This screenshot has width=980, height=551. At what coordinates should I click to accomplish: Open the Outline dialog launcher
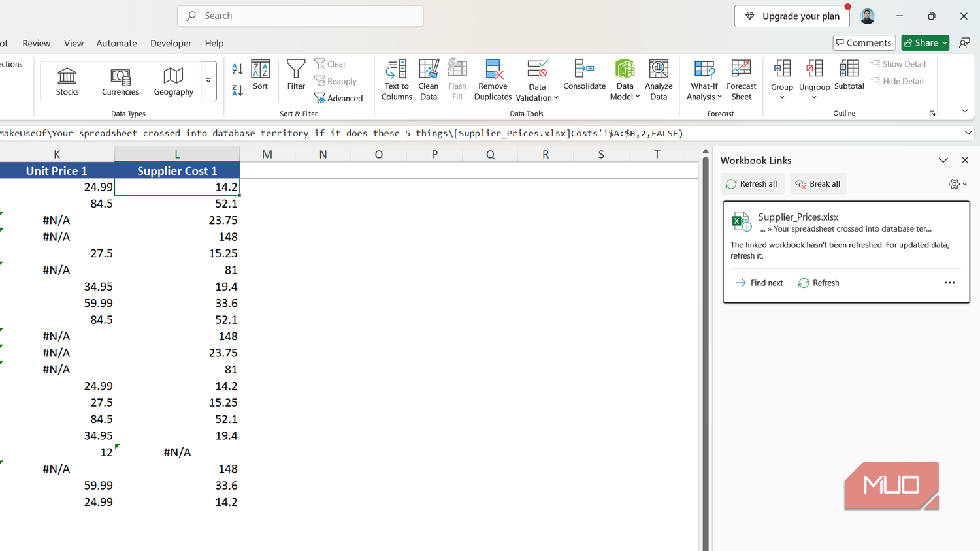click(932, 114)
